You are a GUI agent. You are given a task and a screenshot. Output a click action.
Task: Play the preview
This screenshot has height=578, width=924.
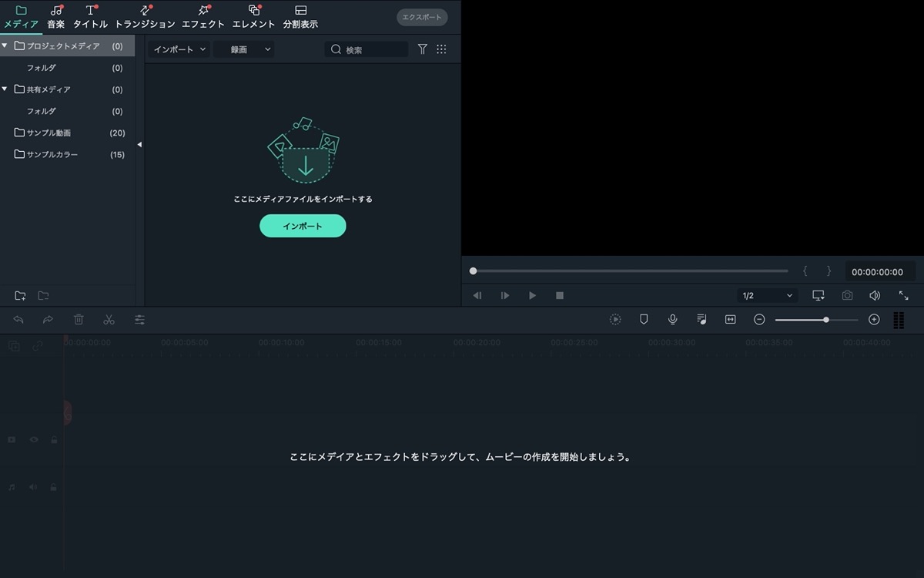(x=532, y=295)
